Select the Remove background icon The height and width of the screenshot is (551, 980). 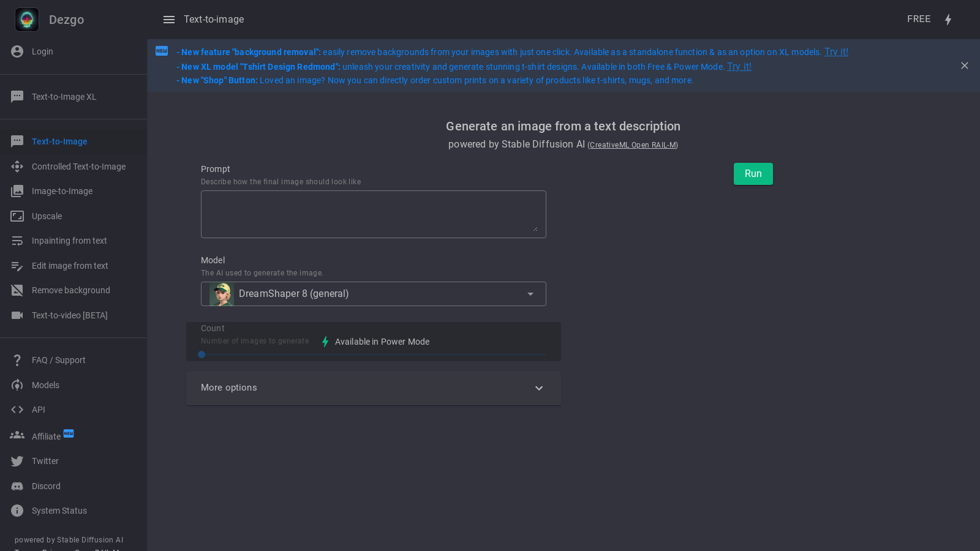[x=17, y=290]
